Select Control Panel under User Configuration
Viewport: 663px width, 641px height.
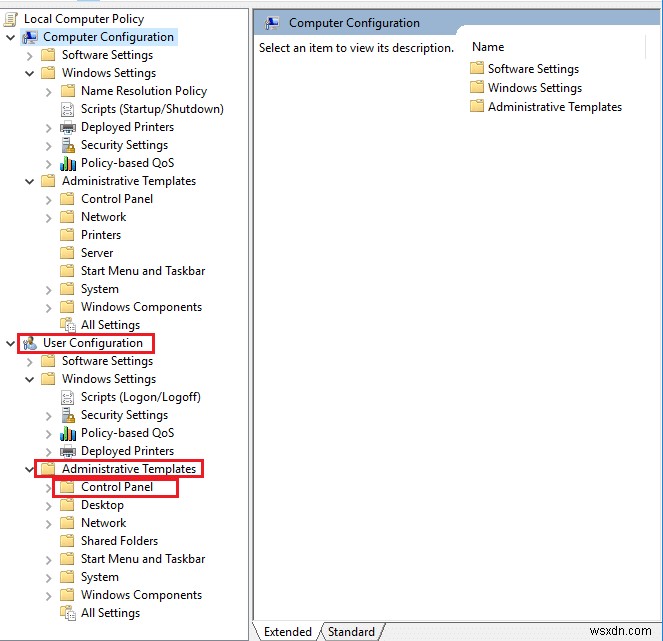coord(117,487)
